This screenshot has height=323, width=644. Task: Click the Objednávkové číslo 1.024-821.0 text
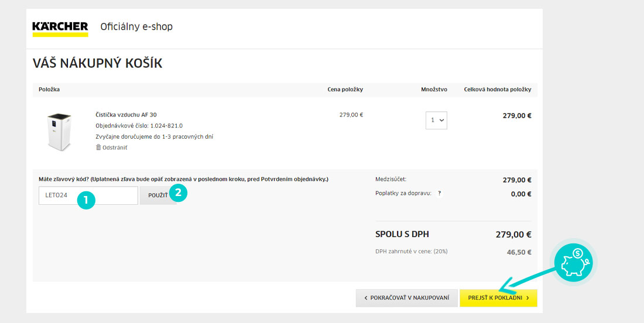139,126
